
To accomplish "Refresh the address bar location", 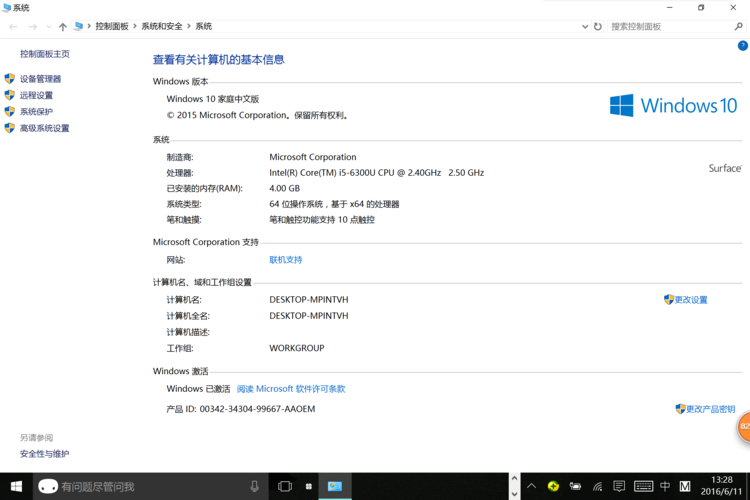I will coord(597,27).
